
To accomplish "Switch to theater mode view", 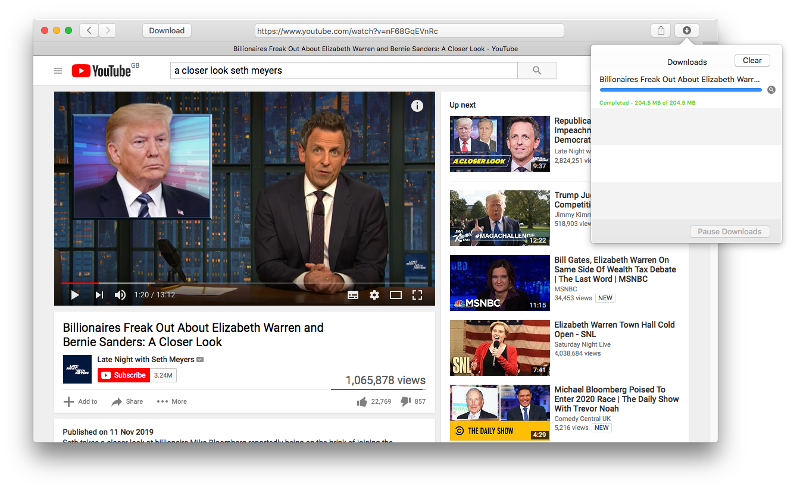I will [396, 295].
